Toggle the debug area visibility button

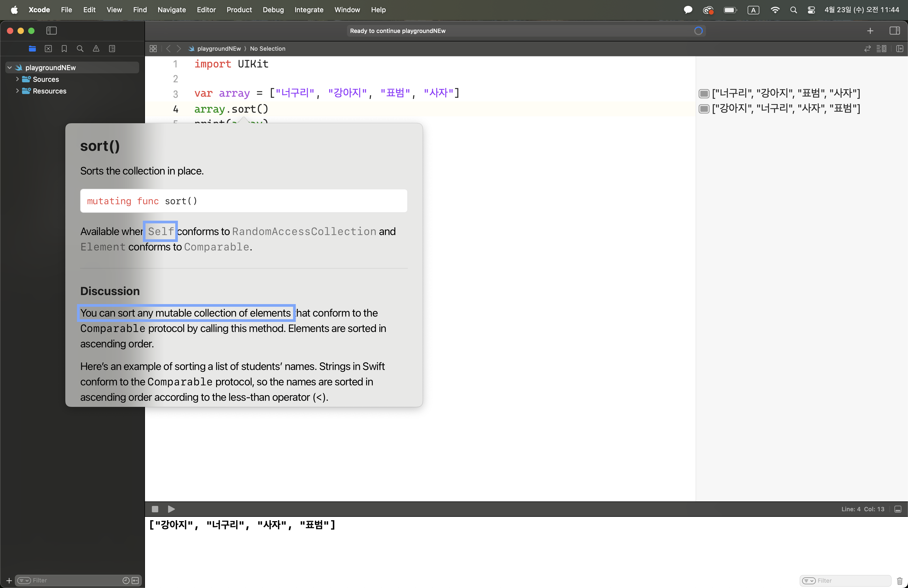click(x=898, y=509)
